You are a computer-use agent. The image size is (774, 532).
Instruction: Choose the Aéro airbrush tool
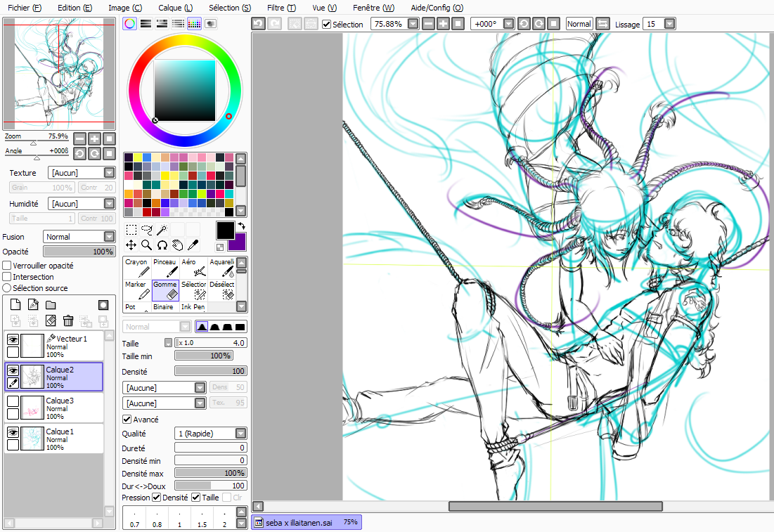[193, 268]
